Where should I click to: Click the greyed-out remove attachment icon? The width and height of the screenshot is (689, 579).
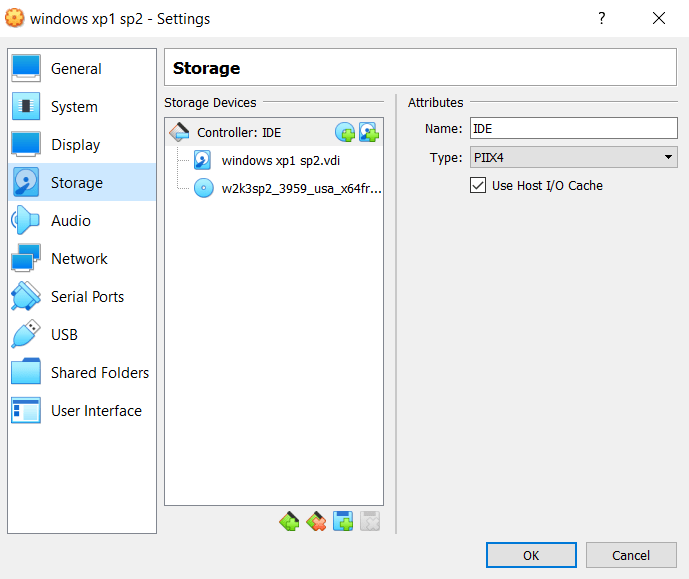point(370,521)
